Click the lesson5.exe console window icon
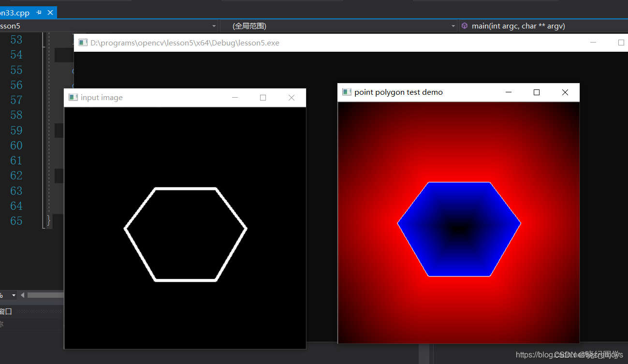 coord(83,43)
